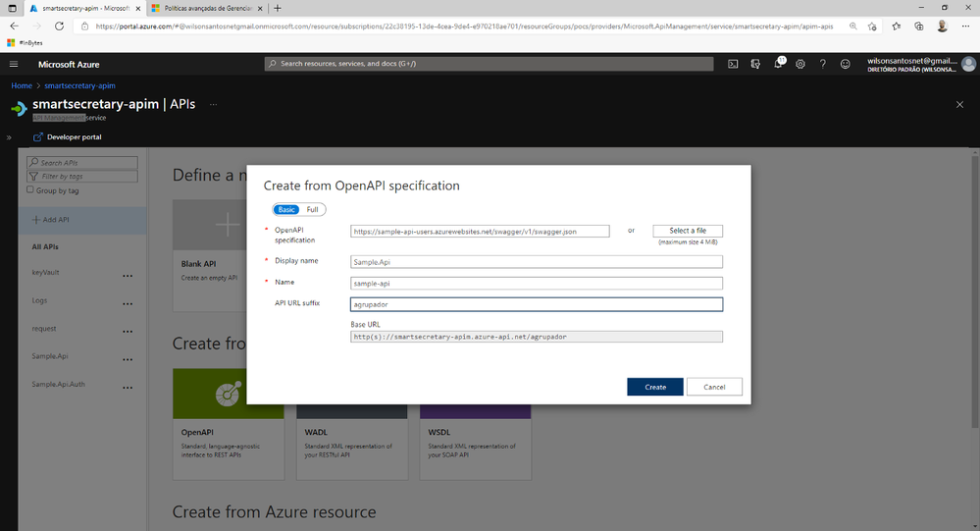980x531 pixels.
Task: Open the Help question mark icon
Action: [x=822, y=64]
